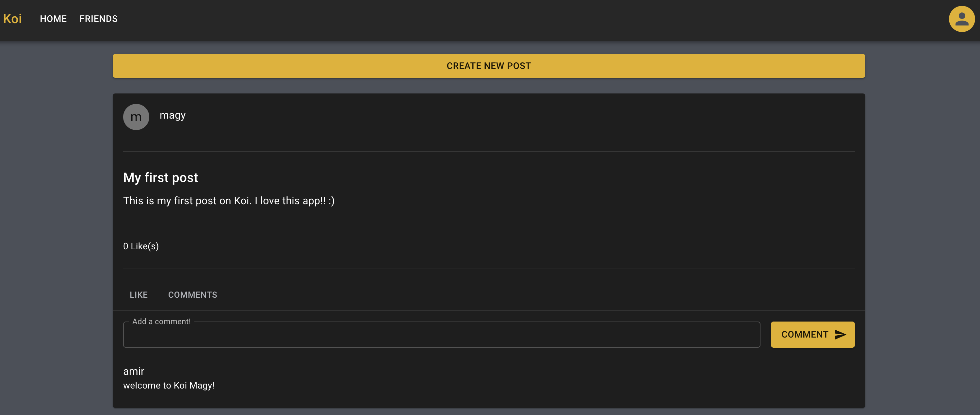This screenshot has height=415, width=980.
Task: Click the divider line above LIKE button
Action: (488, 269)
